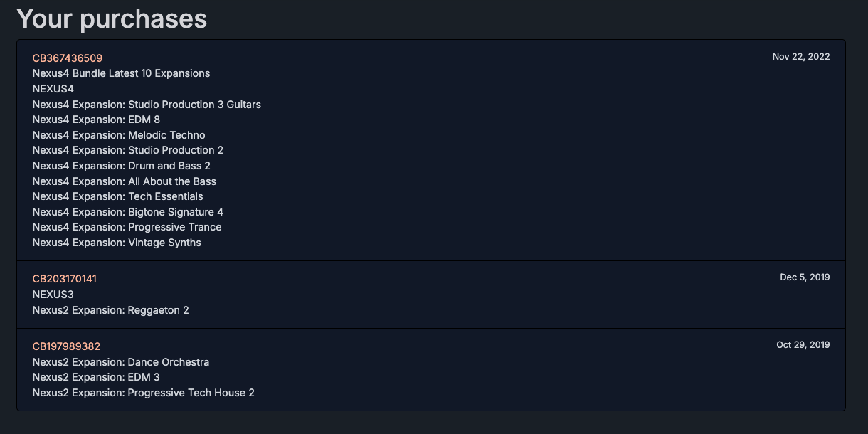Select the Vintage Synths expansion
The height and width of the screenshot is (434, 868).
[117, 243]
